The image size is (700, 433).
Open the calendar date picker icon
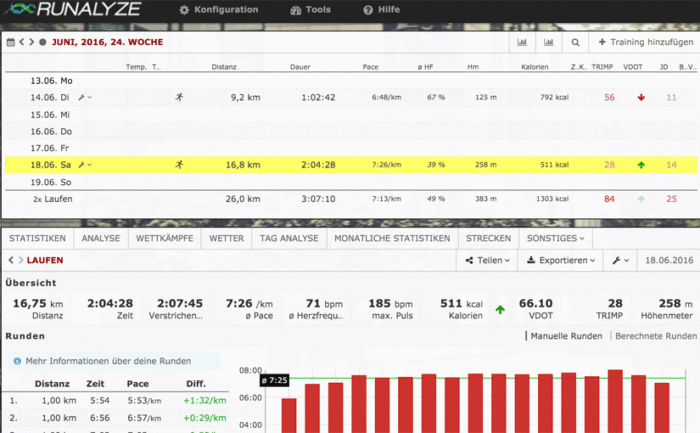[10, 43]
